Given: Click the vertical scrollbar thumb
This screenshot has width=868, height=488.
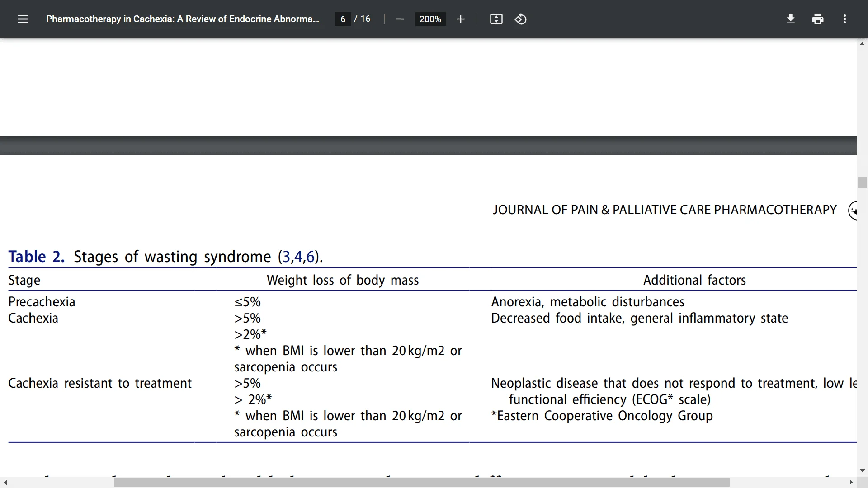Looking at the screenshot, I should (862, 183).
